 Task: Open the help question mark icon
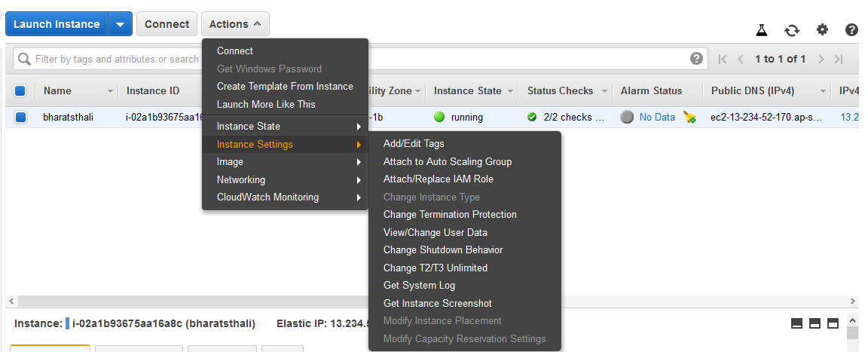click(x=852, y=30)
